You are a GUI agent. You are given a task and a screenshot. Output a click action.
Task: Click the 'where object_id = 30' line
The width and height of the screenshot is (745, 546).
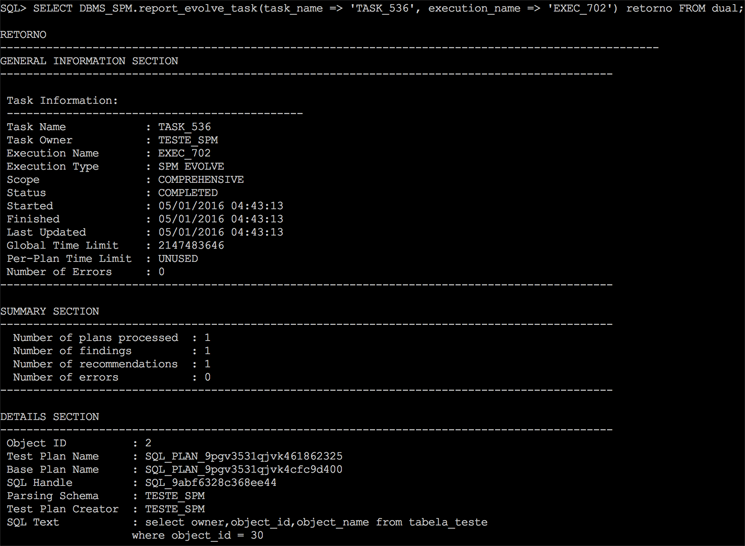coord(197,535)
